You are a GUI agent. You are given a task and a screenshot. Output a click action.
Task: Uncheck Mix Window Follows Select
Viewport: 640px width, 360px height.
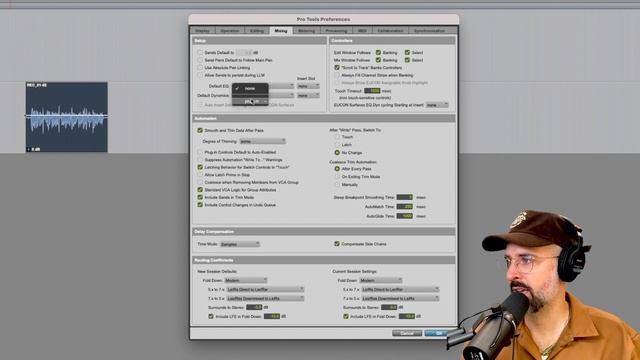coord(407,60)
